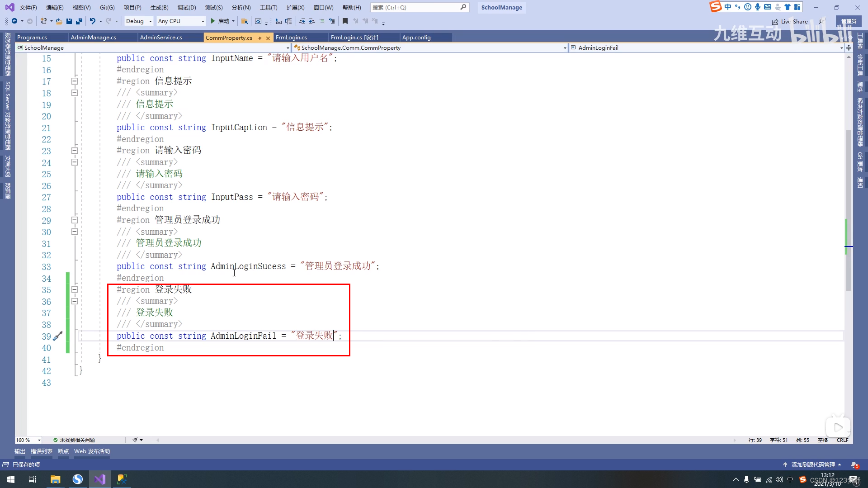Collapse the 管理员登录成功 region on line 29

coord(75,220)
